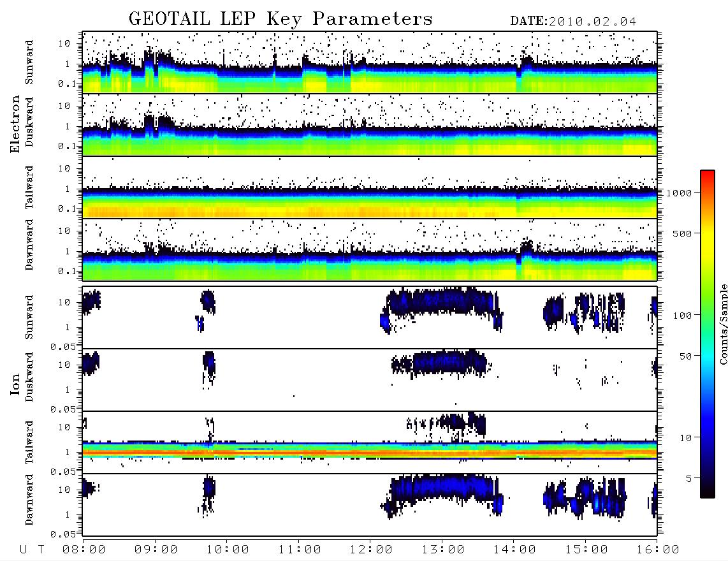Image resolution: width=728 pixels, height=561 pixels.
Task: Click the Ion Dawnward spectrogram panel
Action: (x=370, y=505)
